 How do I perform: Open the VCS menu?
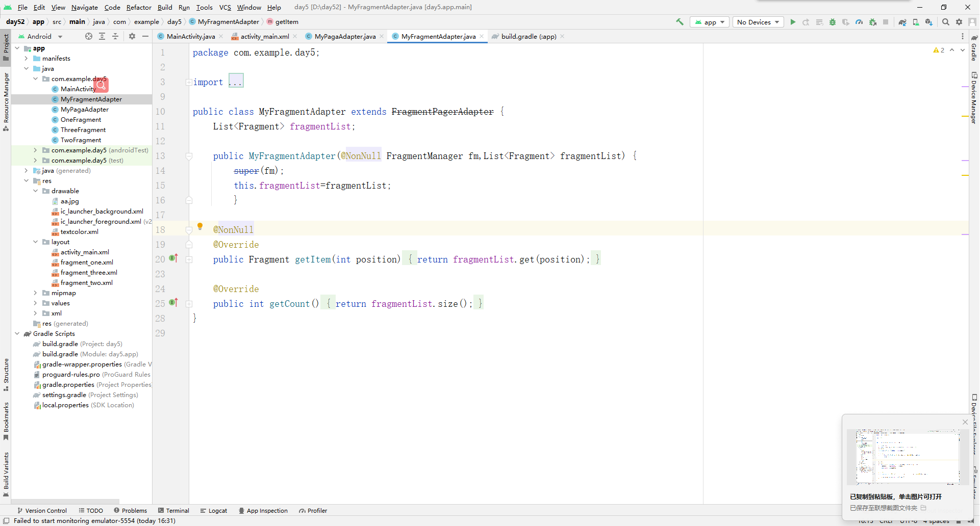225,7
